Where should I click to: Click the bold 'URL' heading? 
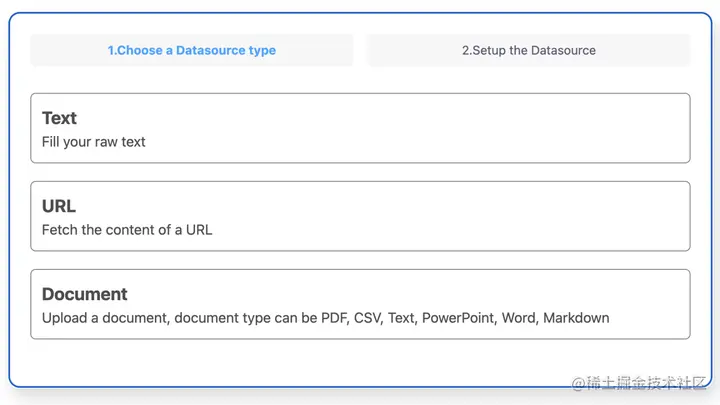[x=59, y=206]
